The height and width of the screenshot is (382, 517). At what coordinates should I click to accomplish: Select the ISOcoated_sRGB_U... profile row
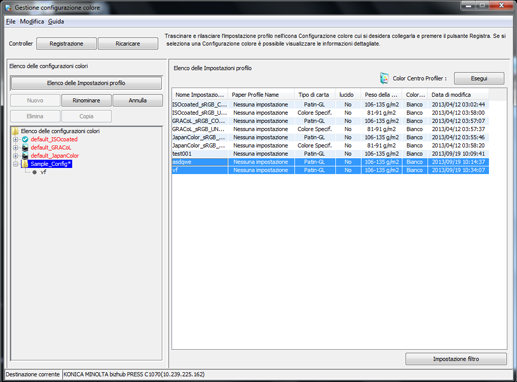(330, 113)
